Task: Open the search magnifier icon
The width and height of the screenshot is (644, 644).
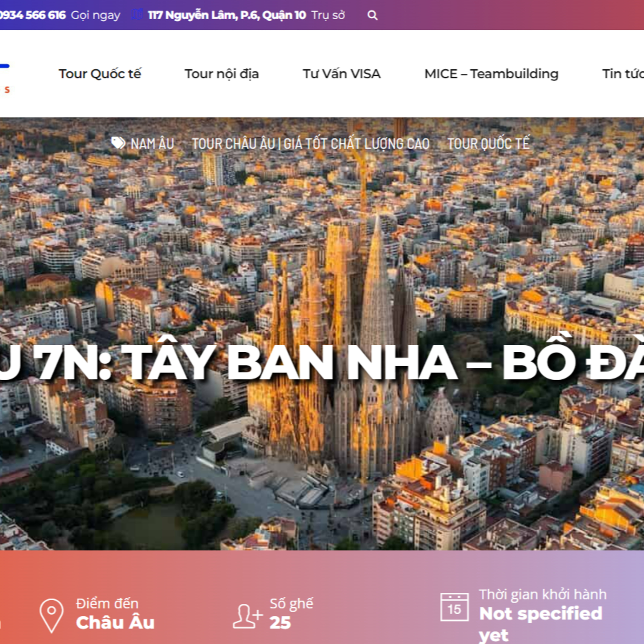Action: 372,15
